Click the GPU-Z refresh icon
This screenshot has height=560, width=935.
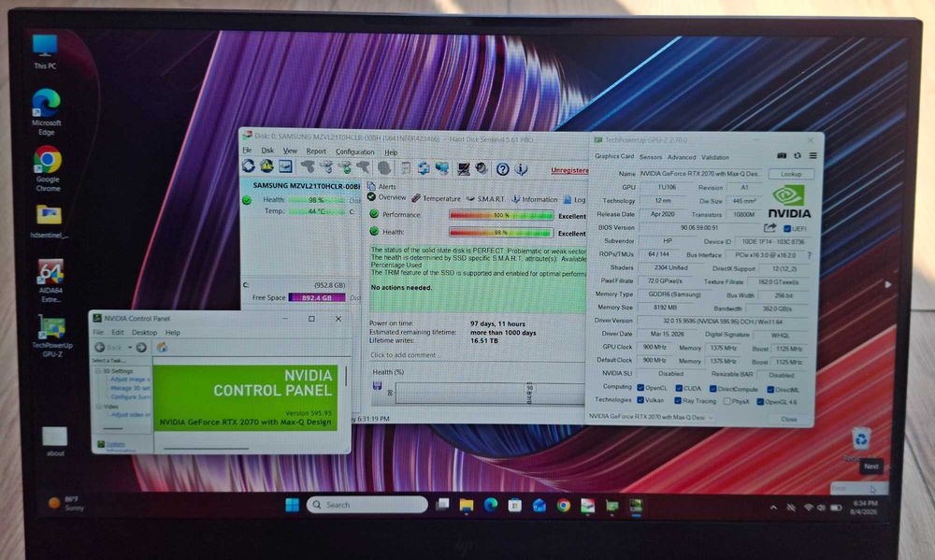(x=798, y=155)
